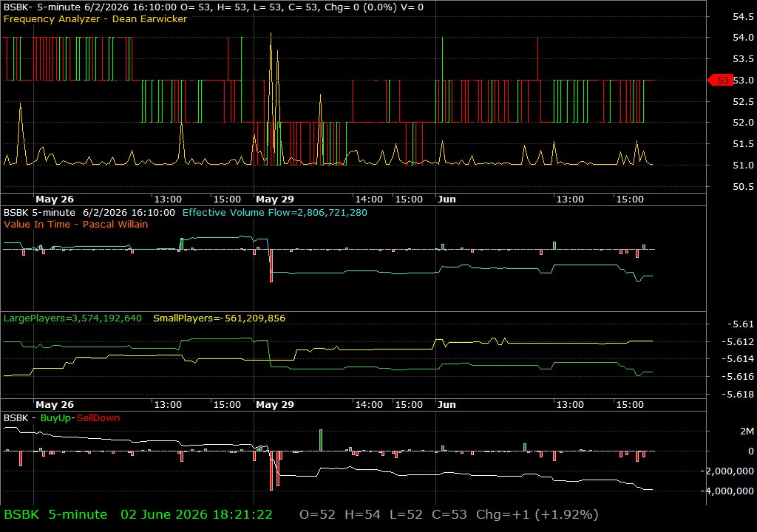The width and height of the screenshot is (757, 532).
Task: Click the LargePlayers=3,574,192,640 value
Action: coord(72,318)
